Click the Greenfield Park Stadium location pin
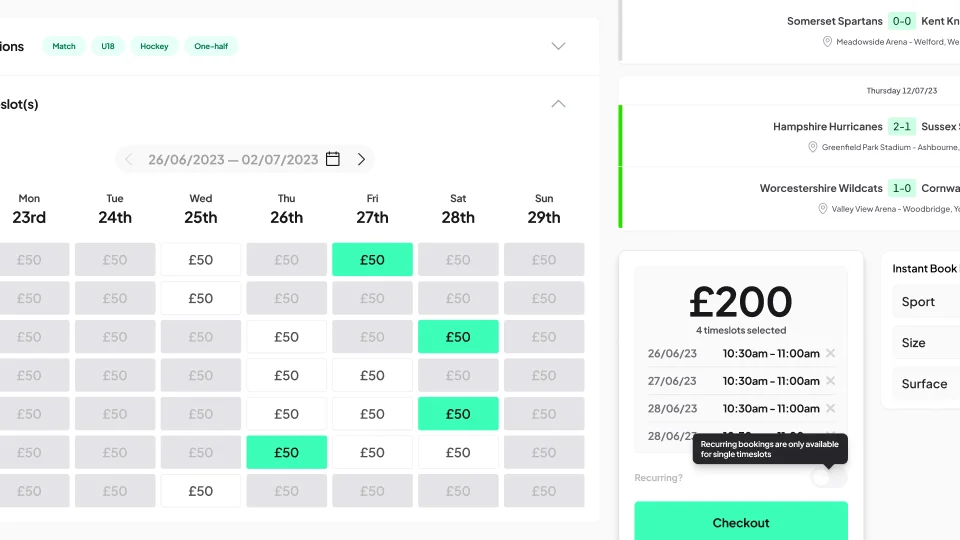This screenshot has height=540, width=960. coord(813,147)
